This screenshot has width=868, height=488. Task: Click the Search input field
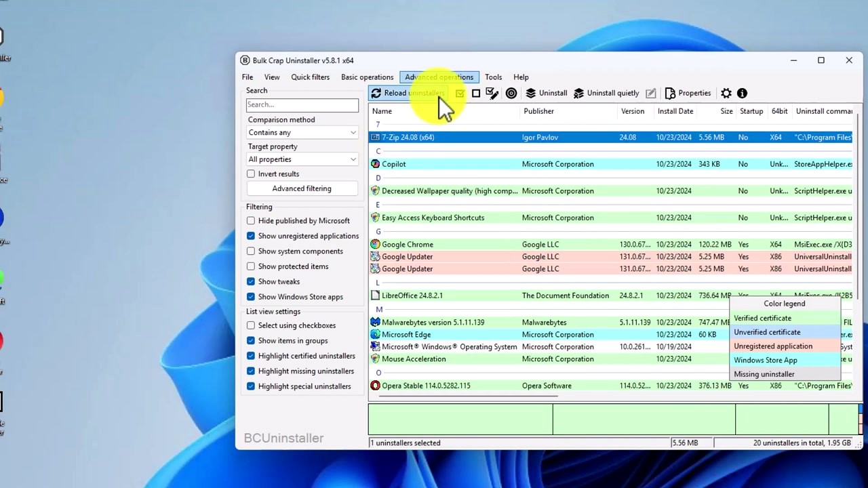coord(302,104)
